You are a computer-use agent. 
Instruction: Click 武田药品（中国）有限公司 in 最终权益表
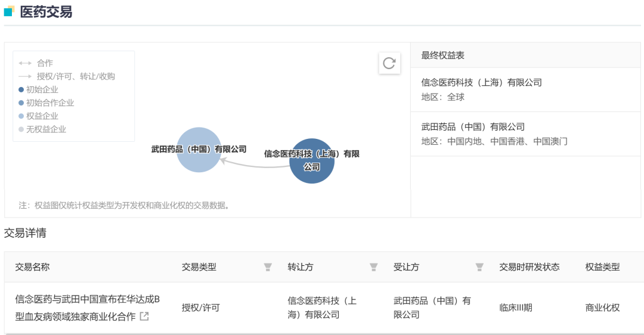(x=473, y=127)
